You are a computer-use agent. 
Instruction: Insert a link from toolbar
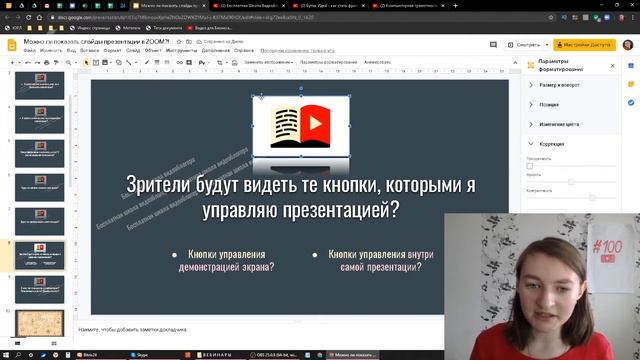pos(180,62)
